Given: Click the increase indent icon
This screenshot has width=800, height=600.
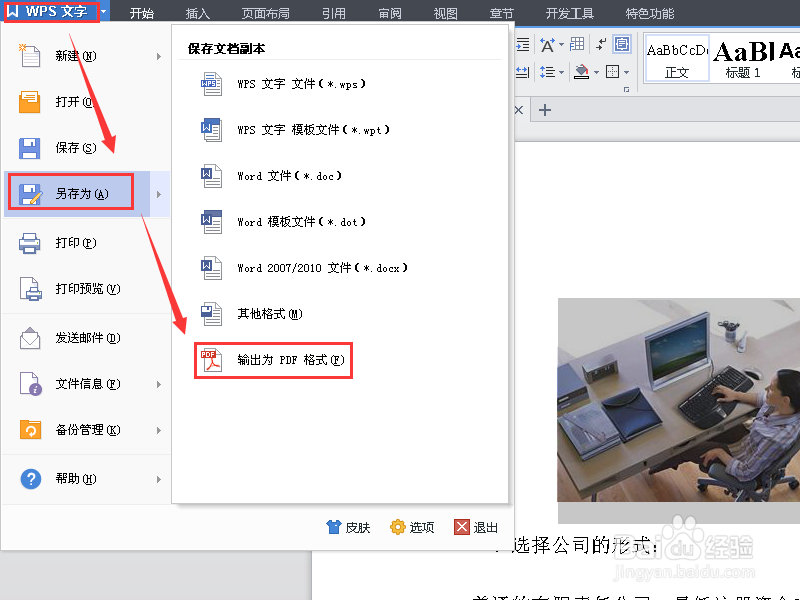Looking at the screenshot, I should coord(523,45).
